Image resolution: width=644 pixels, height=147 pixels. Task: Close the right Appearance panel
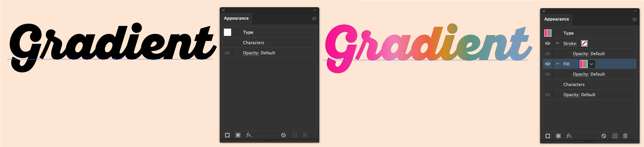(x=544, y=11)
